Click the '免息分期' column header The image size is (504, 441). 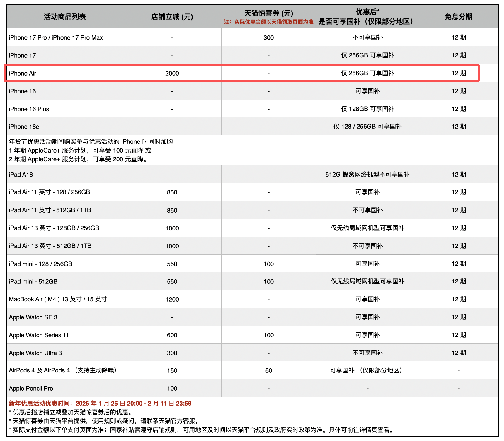pyautogui.click(x=459, y=17)
